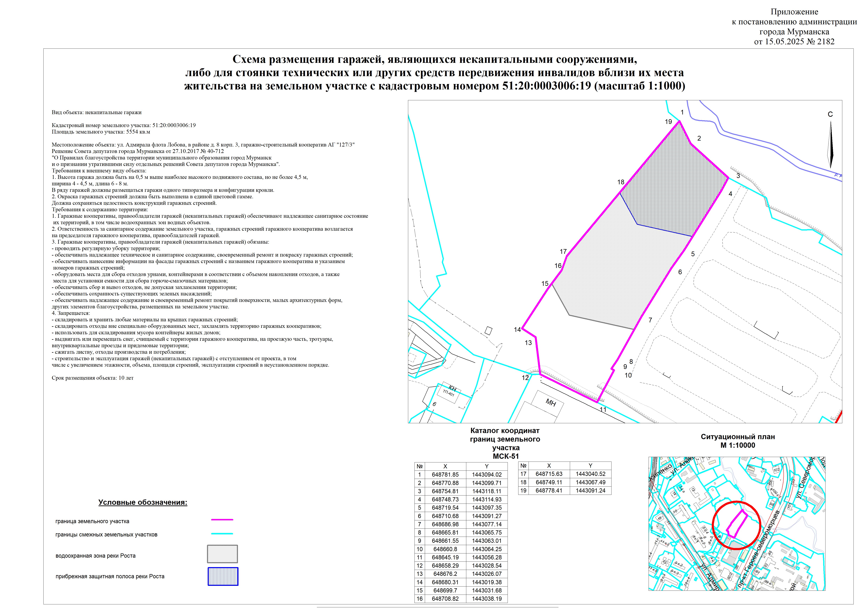Click the 'Условные обозначения:' legend heading

click(x=143, y=503)
